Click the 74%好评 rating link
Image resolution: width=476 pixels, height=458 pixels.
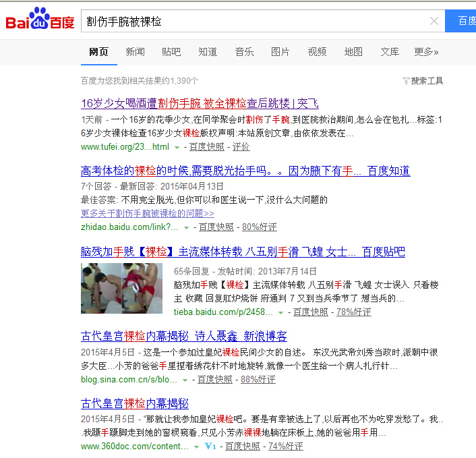click(x=286, y=447)
